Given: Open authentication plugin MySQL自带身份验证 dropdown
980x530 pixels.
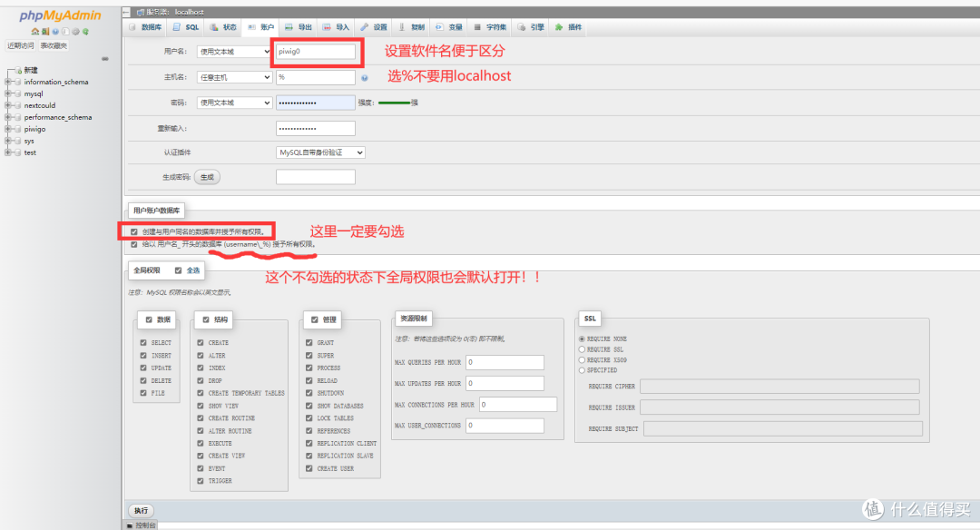Looking at the screenshot, I should click(320, 152).
